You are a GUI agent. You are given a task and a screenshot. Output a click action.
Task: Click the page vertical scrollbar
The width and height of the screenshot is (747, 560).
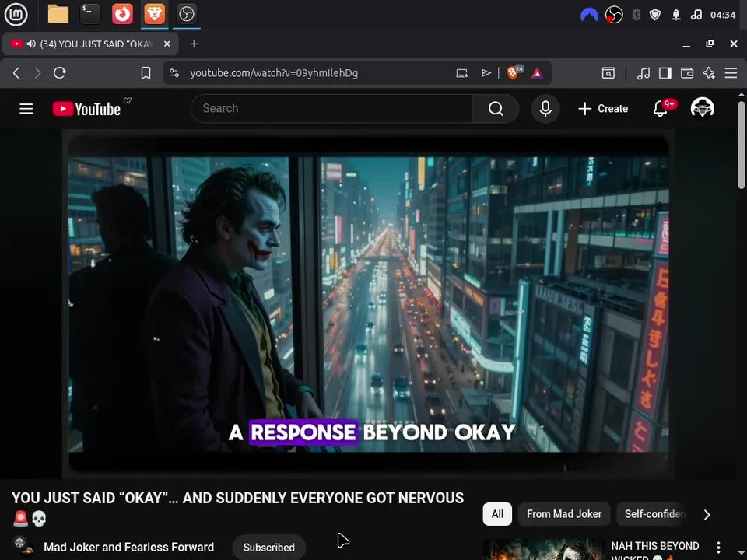tap(742, 145)
